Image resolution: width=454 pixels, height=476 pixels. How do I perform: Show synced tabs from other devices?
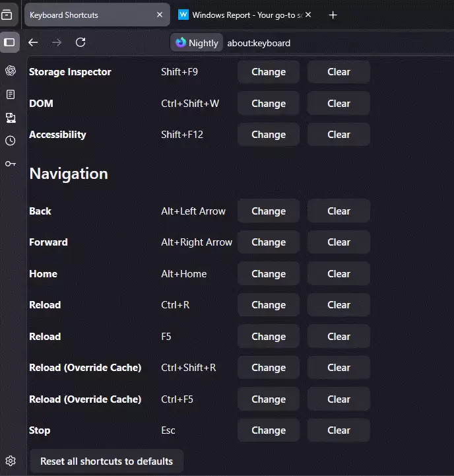click(x=10, y=118)
